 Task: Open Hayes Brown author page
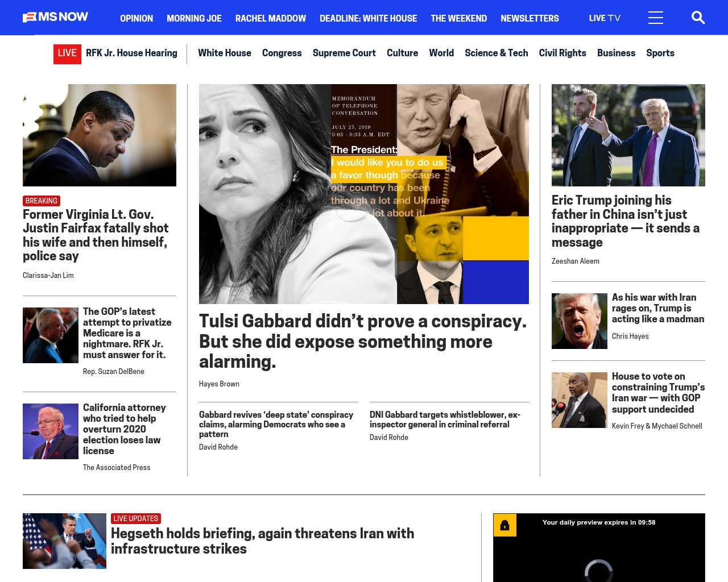pyautogui.click(x=219, y=384)
